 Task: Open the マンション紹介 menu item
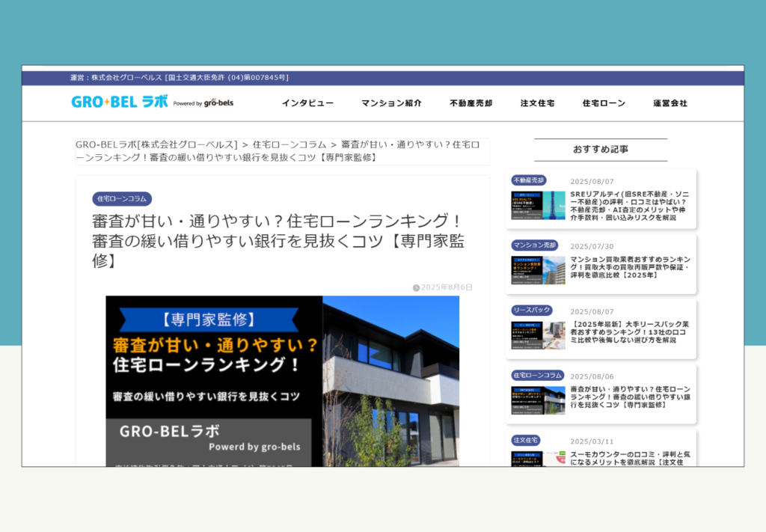[391, 103]
